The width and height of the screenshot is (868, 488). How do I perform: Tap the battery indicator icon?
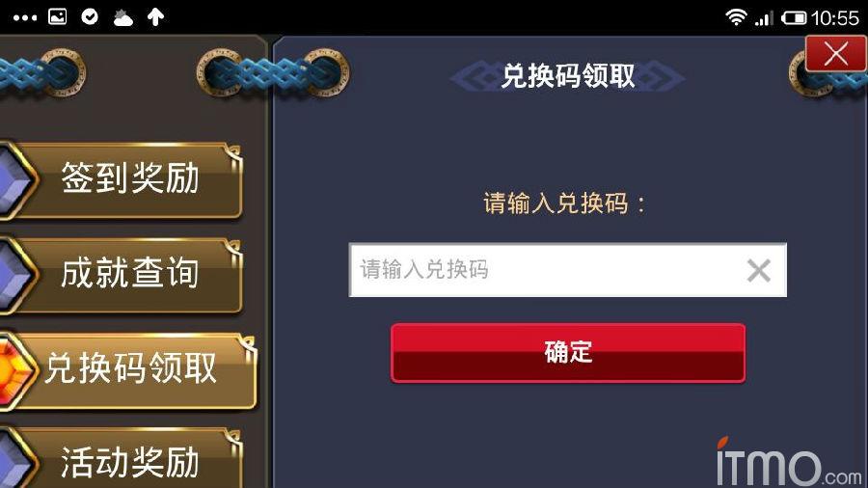pyautogui.click(x=794, y=18)
